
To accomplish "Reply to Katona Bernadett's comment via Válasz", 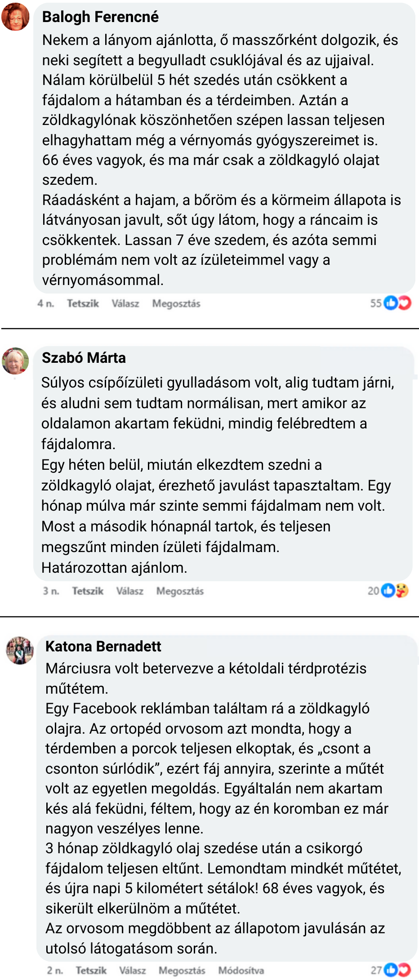I will tap(133, 970).
